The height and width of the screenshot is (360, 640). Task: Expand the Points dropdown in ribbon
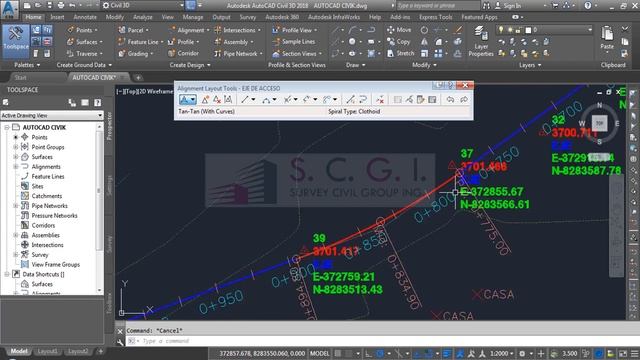pyautogui.click(x=96, y=30)
